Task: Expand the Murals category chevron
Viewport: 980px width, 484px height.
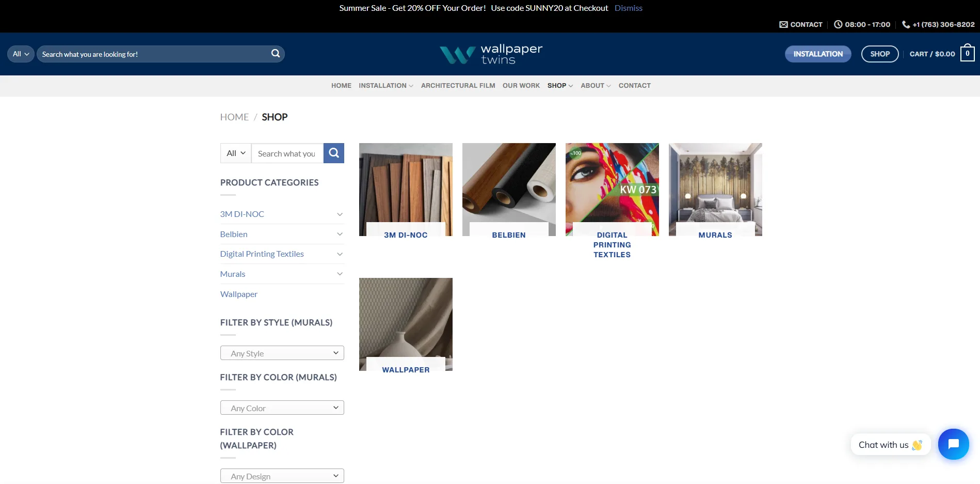Action: [x=340, y=274]
